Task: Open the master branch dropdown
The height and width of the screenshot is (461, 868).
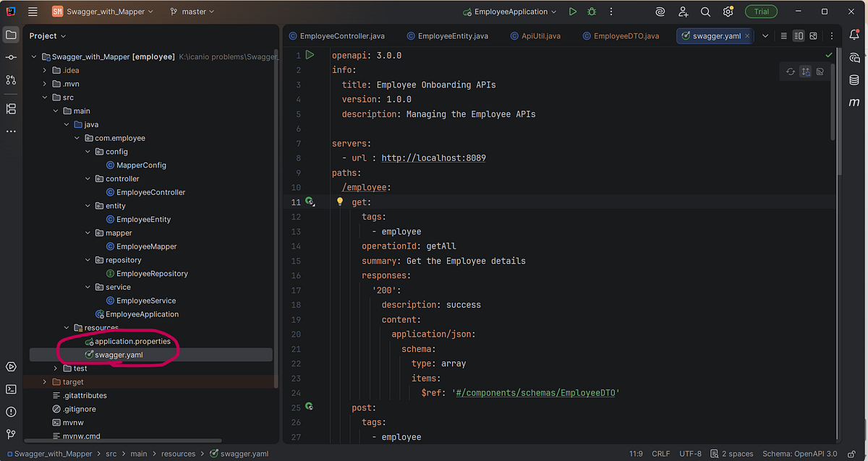Action: tap(192, 12)
